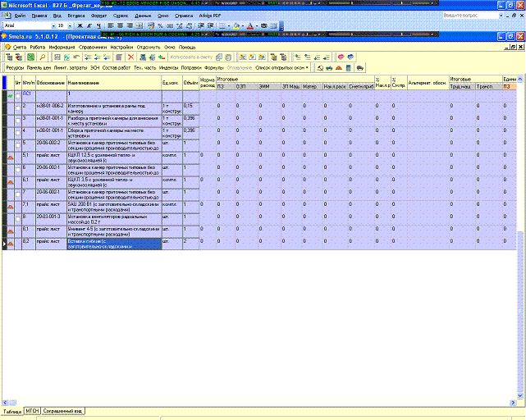Click the warning triangle icon on row 5,1
This screenshot has width=526, height=420.
pos(10,154)
